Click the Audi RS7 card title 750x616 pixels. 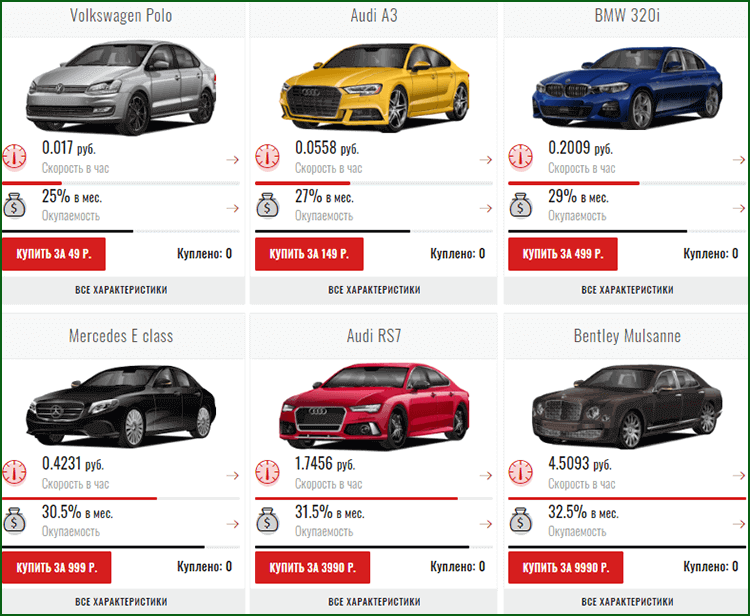374,336
